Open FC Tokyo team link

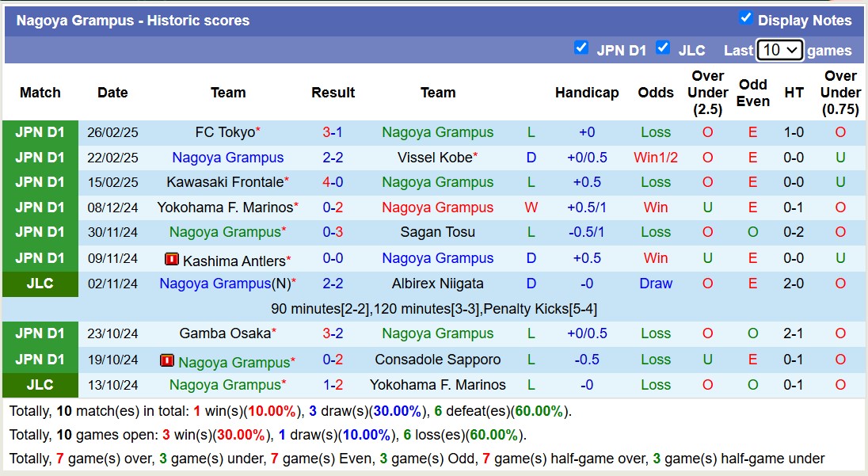(x=225, y=132)
